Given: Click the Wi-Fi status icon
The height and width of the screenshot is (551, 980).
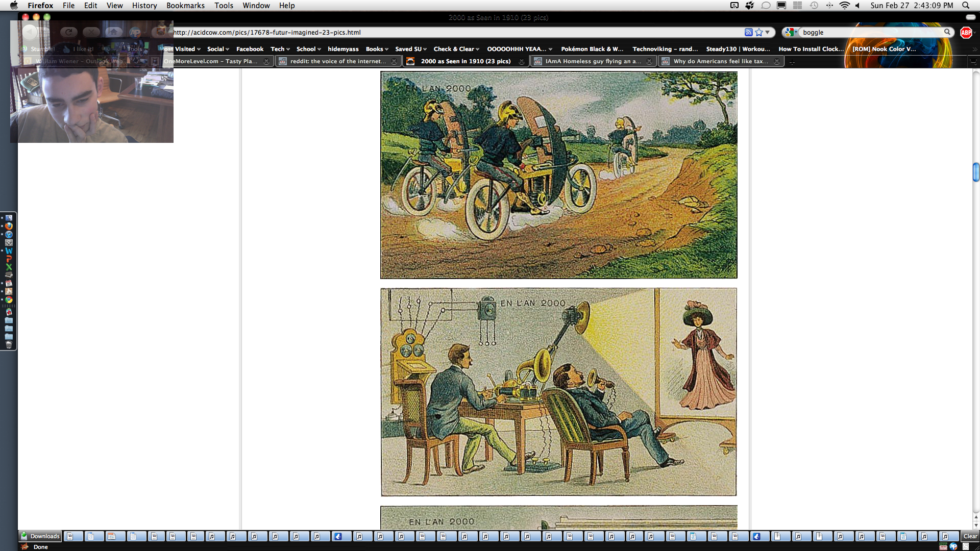Looking at the screenshot, I should pos(844,5).
